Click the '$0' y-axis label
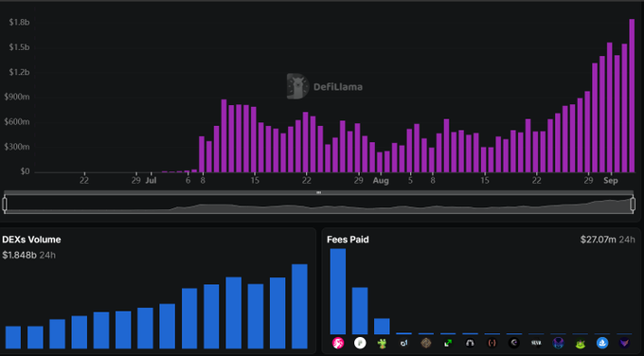The image size is (644, 356). click(x=25, y=171)
